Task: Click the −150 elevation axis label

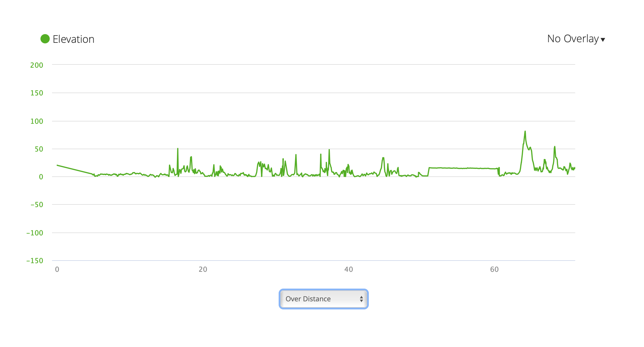Action: pos(35,261)
